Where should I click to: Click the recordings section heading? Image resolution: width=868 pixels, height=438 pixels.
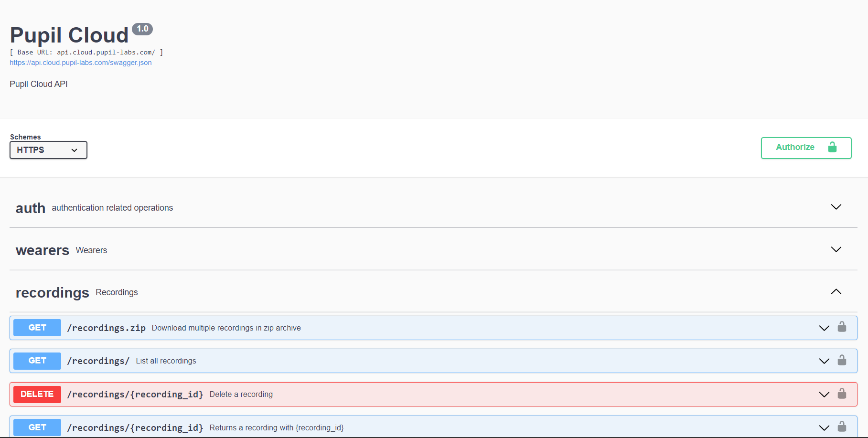53,292
